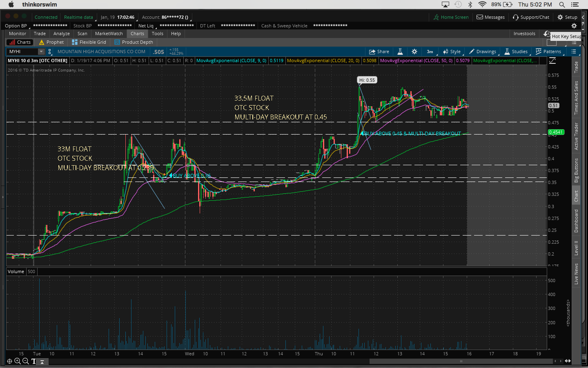Open the Studies flask menu
Screen dimensions: 588x368
(516, 52)
